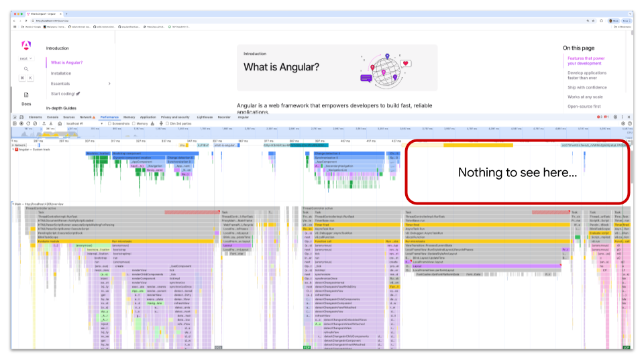This screenshot has width=644, height=362.
Task: Enable the Screenshots checkbox
Action: tap(109, 123)
